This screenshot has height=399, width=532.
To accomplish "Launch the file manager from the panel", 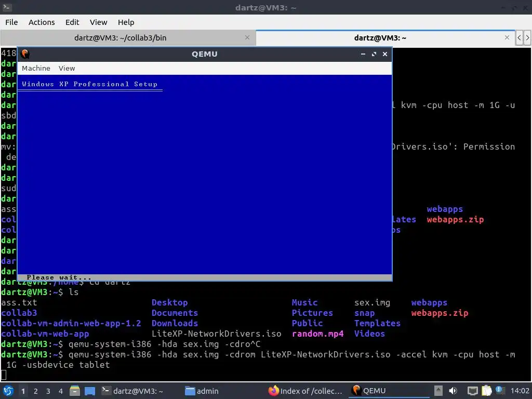I will 75,391.
